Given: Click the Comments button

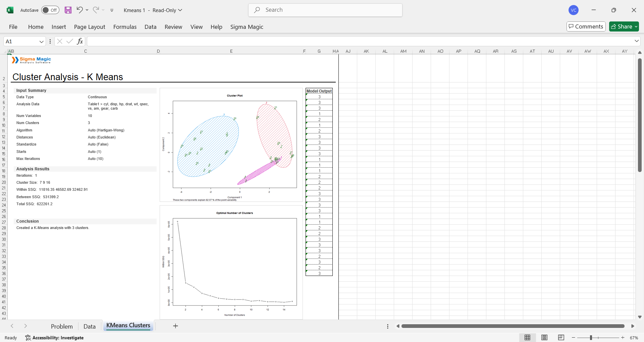Looking at the screenshot, I should (x=586, y=26).
